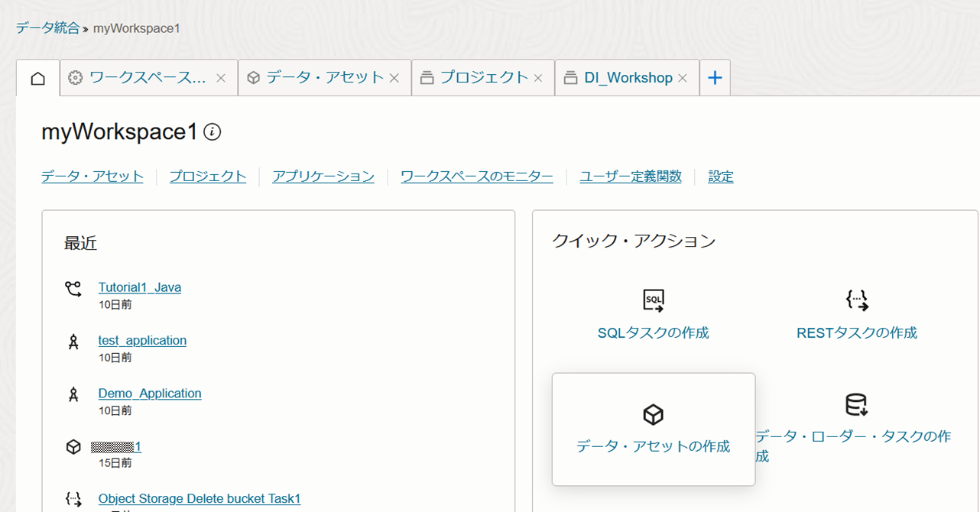Open the プロジェクト navigation link
The height and width of the screenshot is (512, 980).
point(208,177)
